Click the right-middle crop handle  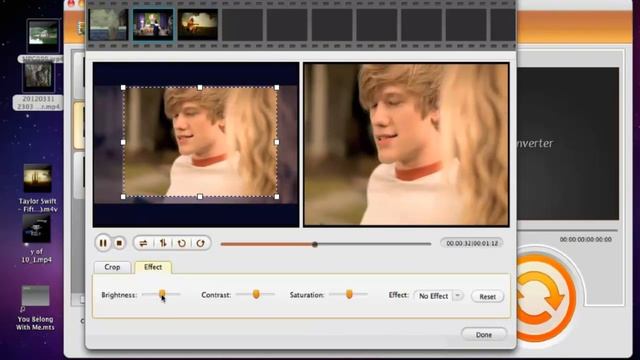(x=277, y=142)
